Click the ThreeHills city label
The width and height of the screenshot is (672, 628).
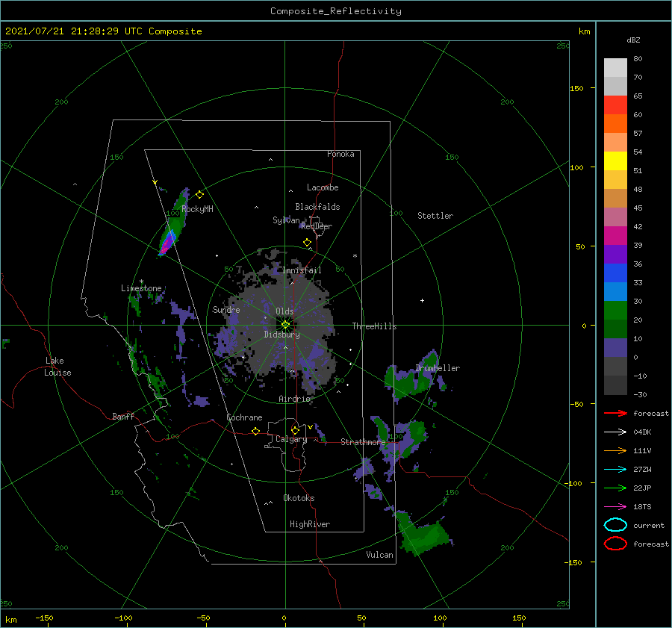374,326
